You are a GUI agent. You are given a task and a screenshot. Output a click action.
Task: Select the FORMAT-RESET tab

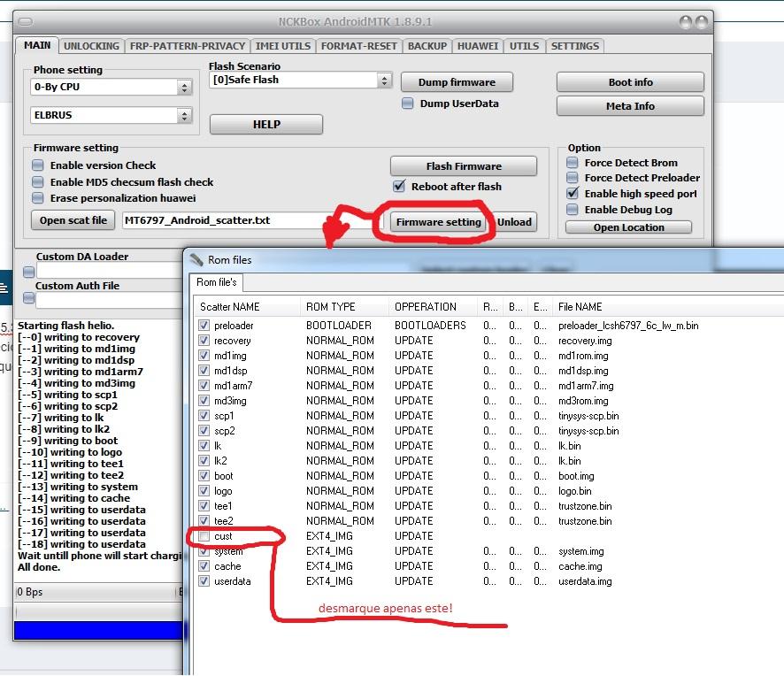tap(358, 46)
